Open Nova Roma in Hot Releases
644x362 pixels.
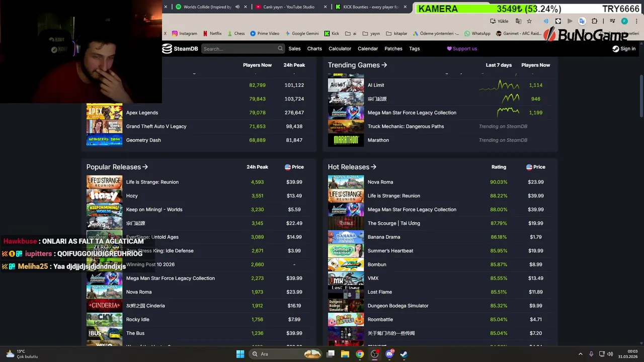pos(380,182)
